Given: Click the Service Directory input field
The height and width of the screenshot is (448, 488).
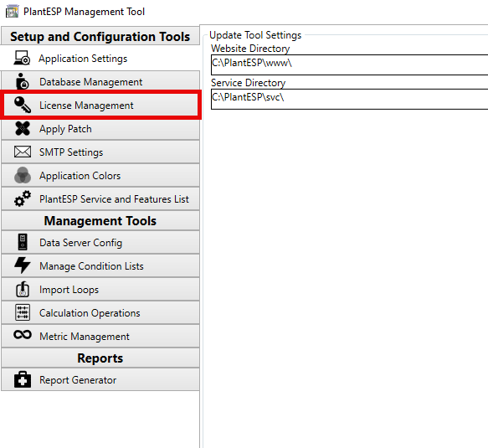Looking at the screenshot, I should click(349, 99).
